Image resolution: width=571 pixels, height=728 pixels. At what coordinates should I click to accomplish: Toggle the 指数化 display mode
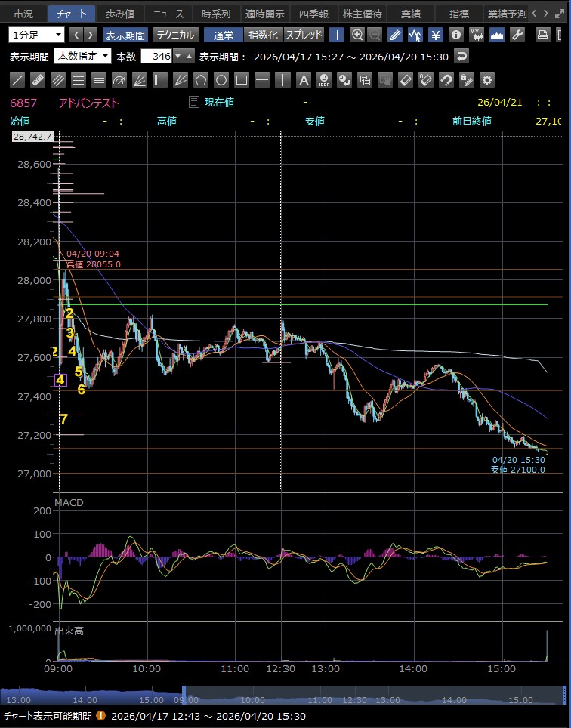263,35
